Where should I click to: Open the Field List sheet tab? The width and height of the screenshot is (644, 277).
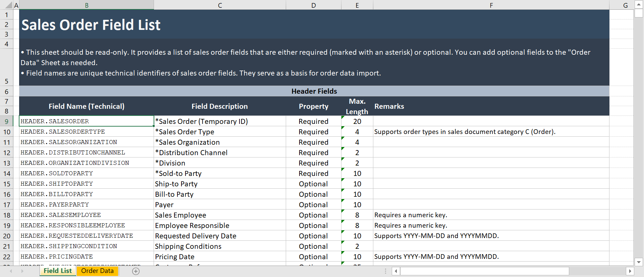pyautogui.click(x=58, y=271)
